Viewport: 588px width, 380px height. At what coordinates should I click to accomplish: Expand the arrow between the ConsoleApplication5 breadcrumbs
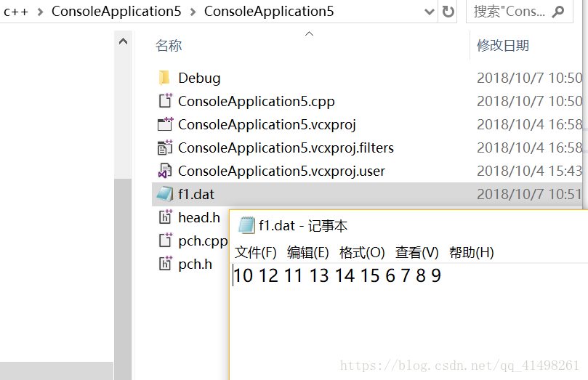point(193,12)
